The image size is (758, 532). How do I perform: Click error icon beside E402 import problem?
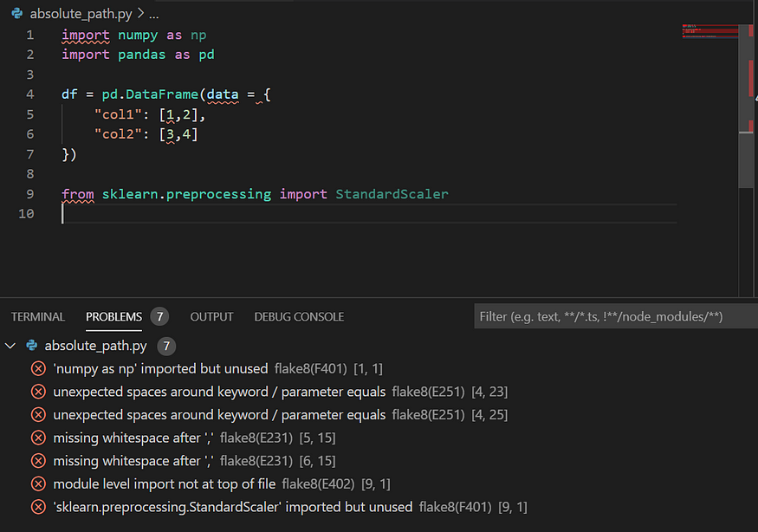(x=38, y=484)
